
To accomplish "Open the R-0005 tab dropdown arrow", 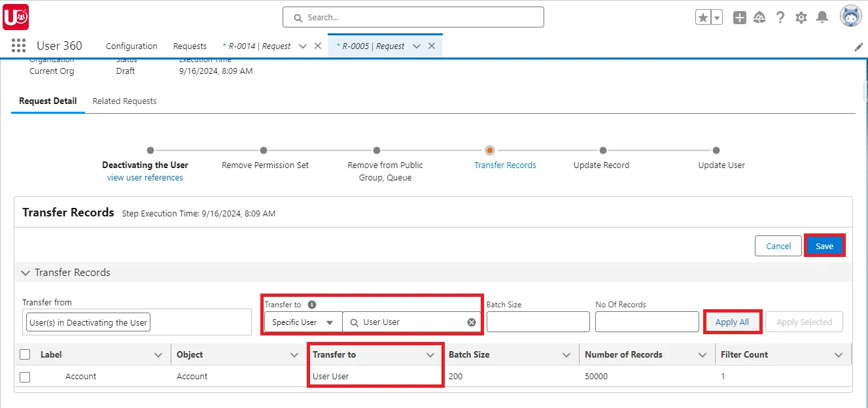I will (x=417, y=46).
